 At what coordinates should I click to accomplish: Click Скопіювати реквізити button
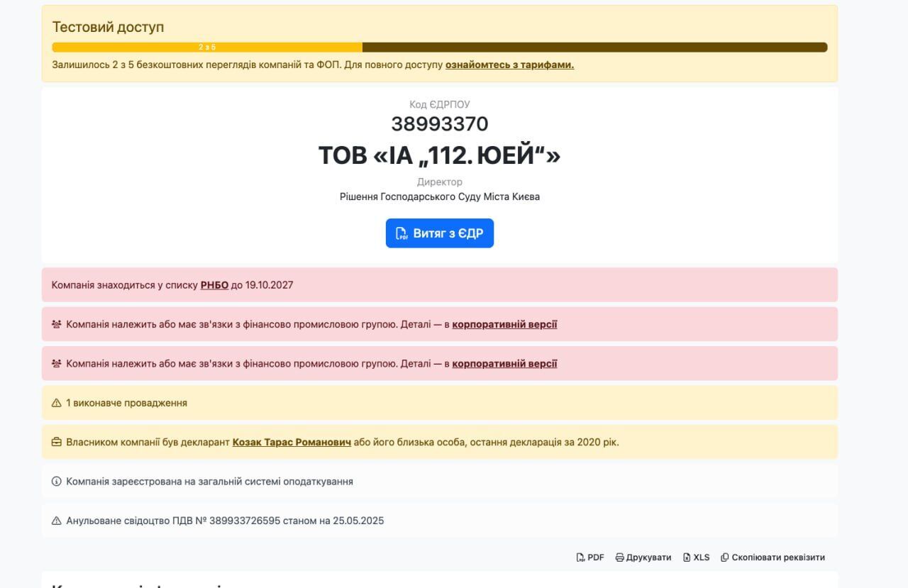[x=773, y=558]
